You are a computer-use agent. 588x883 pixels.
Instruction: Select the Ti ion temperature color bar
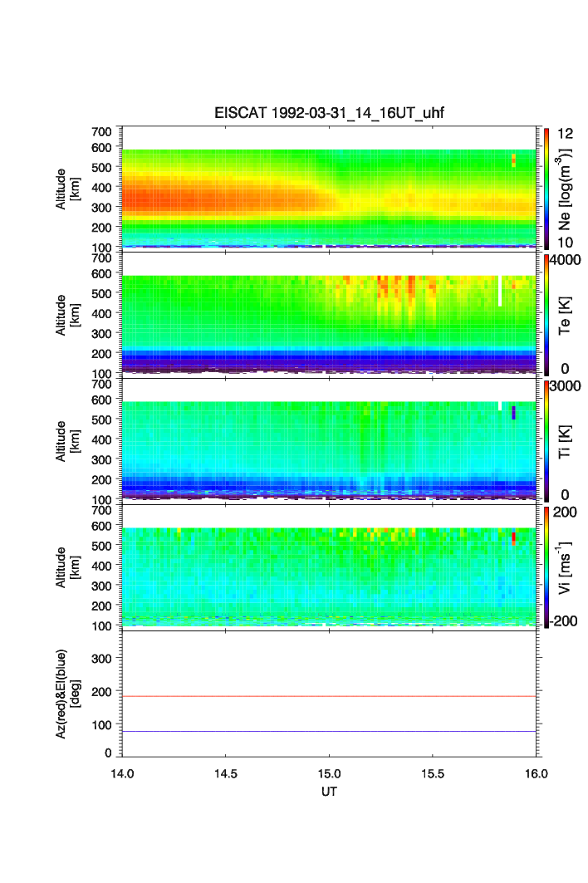tap(546, 441)
